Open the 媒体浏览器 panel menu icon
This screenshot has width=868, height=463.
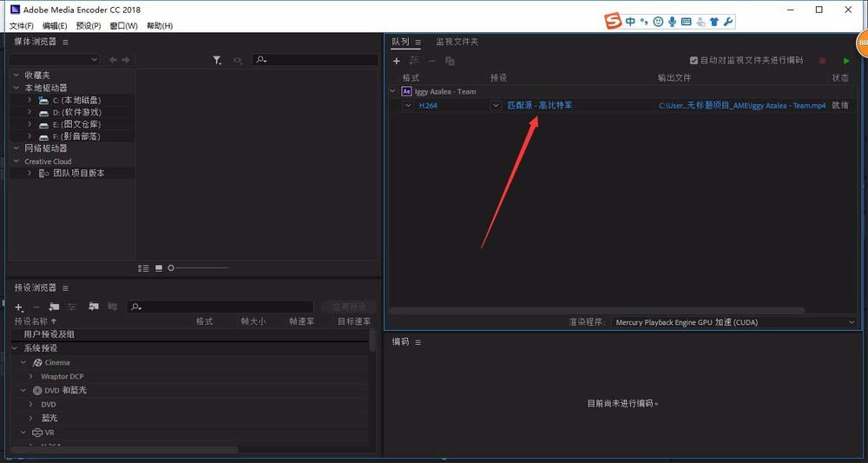(65, 42)
